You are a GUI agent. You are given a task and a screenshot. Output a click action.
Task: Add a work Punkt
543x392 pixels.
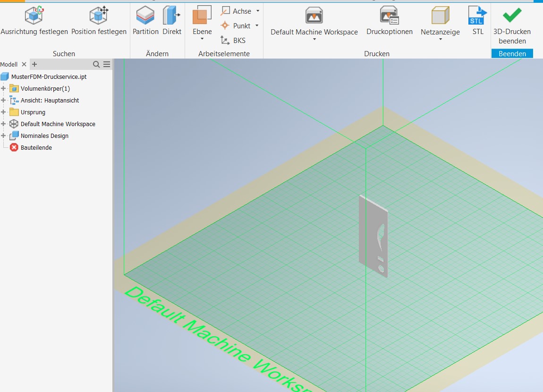236,26
